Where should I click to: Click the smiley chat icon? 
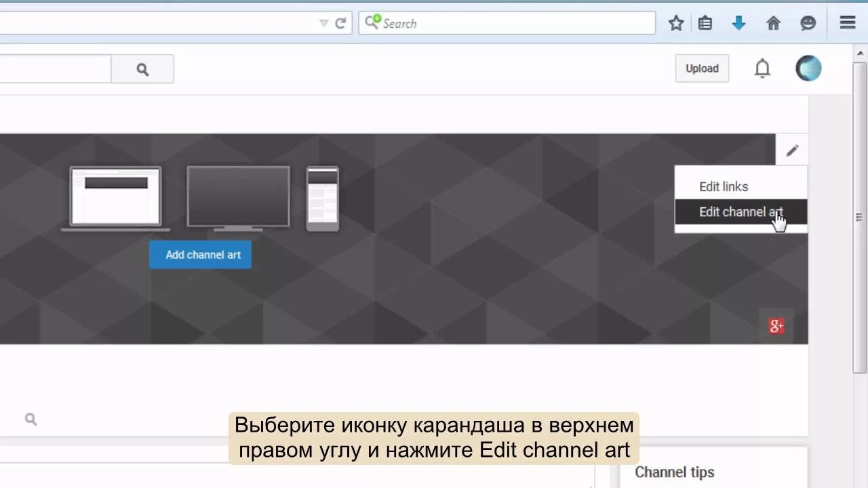pyautogui.click(x=808, y=23)
